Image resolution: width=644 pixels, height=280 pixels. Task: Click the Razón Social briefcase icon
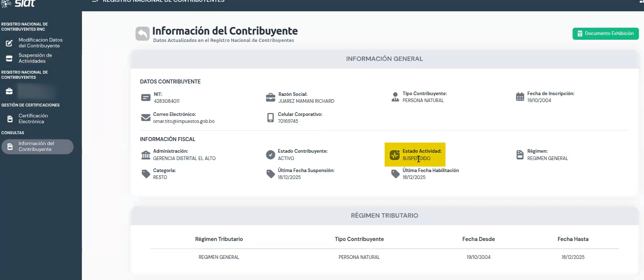[270, 98]
